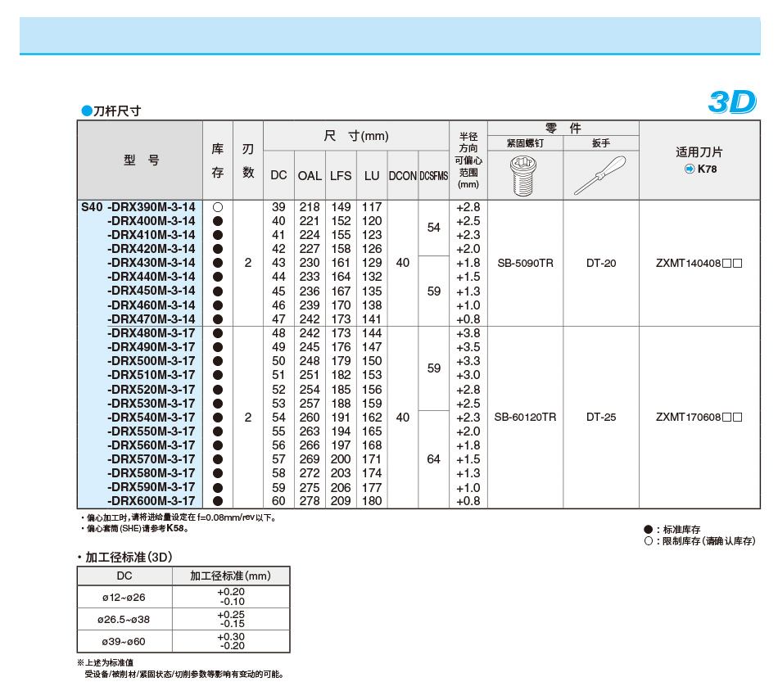Select model -DRX440M-3-14
778x700 pixels.
pos(152,277)
